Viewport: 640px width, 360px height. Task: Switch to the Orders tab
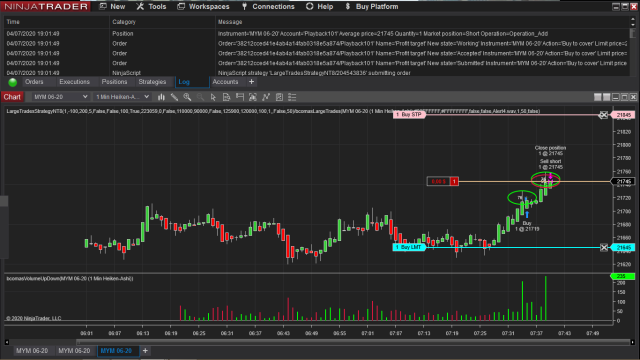click(x=34, y=82)
